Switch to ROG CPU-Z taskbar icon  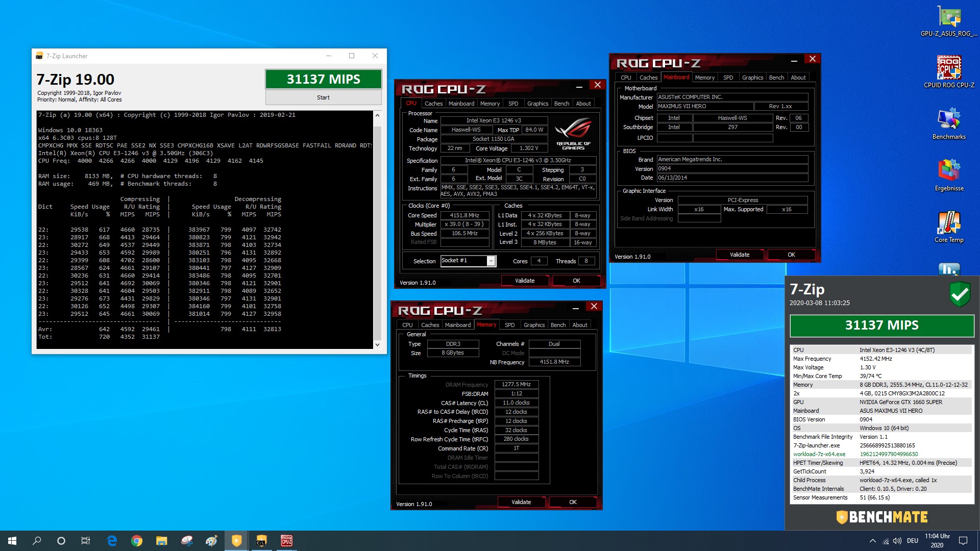point(286,541)
